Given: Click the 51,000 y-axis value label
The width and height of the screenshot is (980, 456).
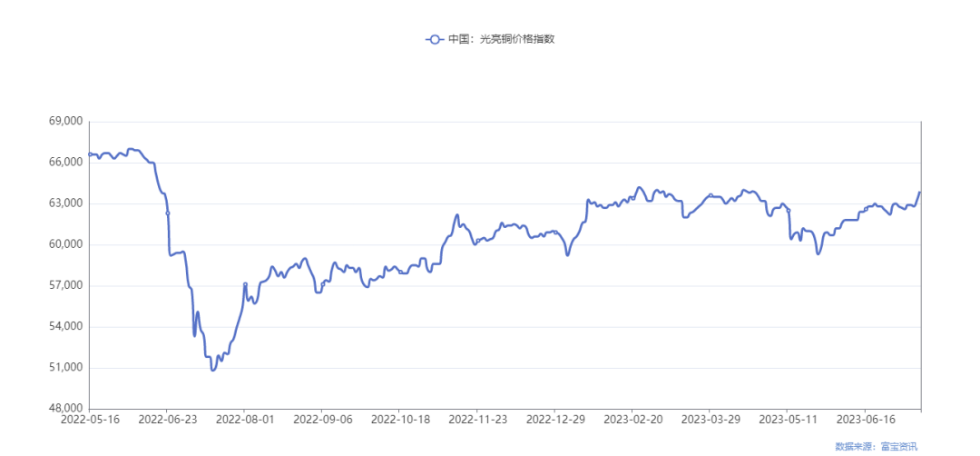Looking at the screenshot, I should [65, 368].
